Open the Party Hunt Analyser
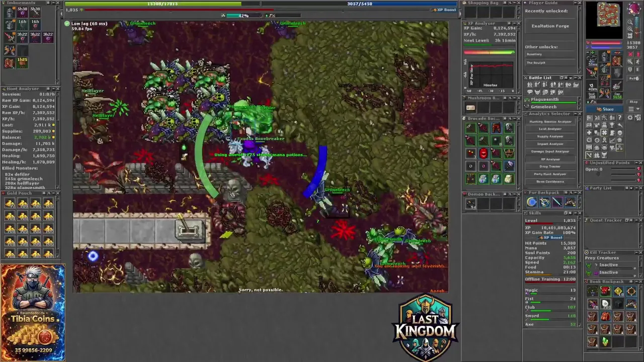This screenshot has width=644, height=362. 550,174
